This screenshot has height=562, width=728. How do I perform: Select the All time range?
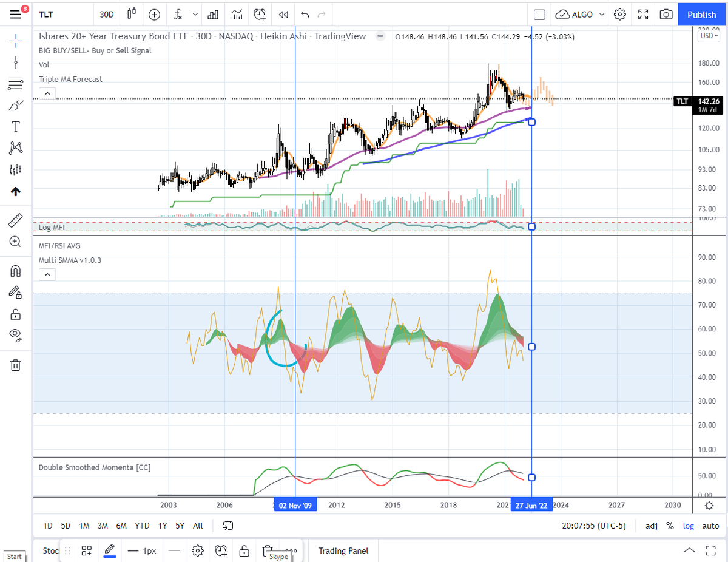pyautogui.click(x=198, y=526)
